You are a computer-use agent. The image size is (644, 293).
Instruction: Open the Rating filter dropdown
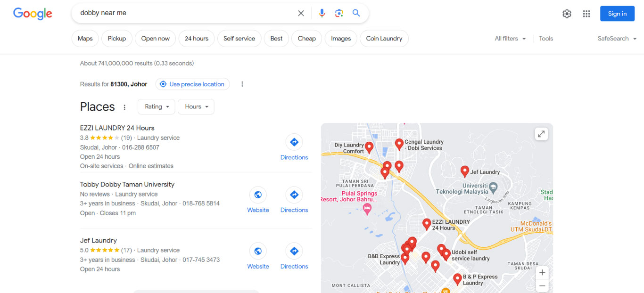pos(157,107)
